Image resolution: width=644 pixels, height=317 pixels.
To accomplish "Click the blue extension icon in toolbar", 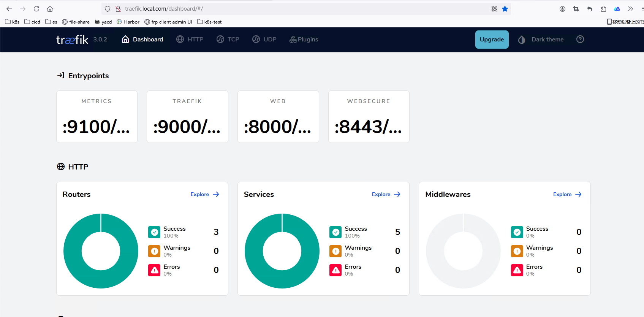I will 617,9.
